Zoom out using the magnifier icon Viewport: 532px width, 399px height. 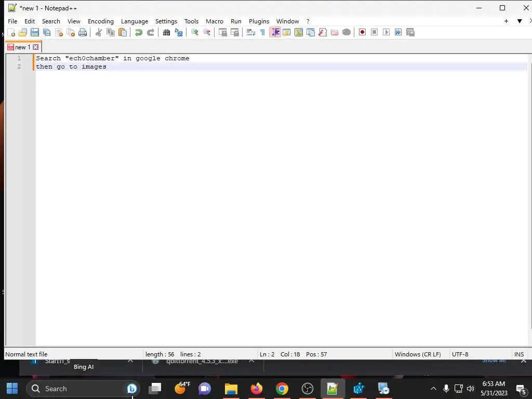(206, 32)
